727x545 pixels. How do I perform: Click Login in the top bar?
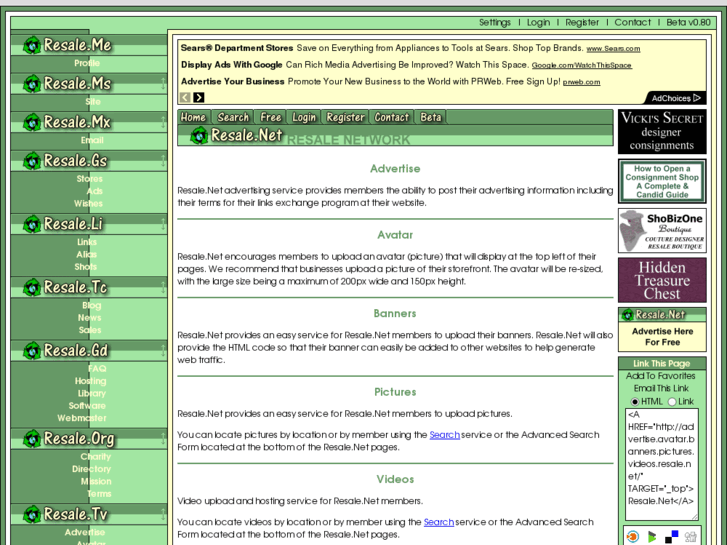coord(538,22)
